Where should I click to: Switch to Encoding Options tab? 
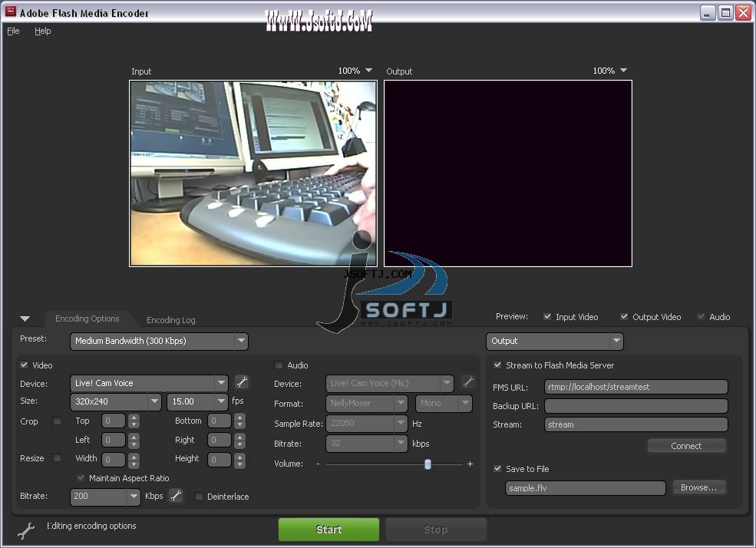87,319
